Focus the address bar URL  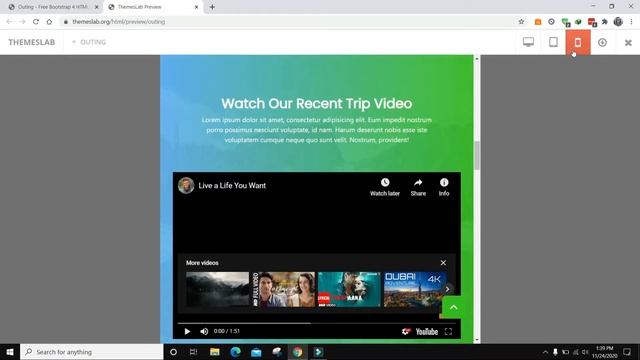pos(118,22)
